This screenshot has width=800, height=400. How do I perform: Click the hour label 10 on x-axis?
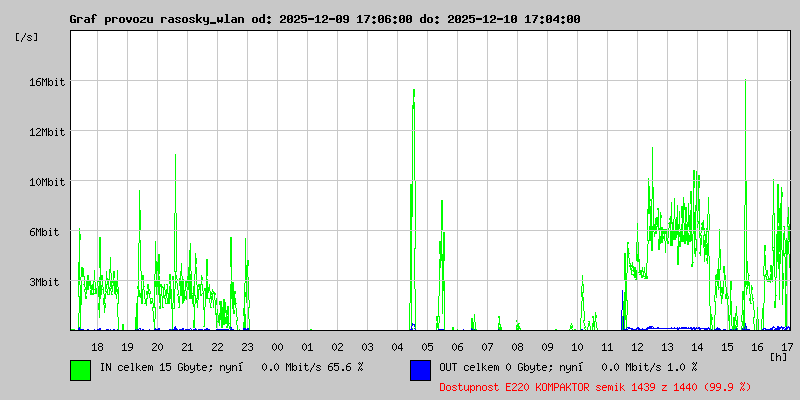click(578, 347)
